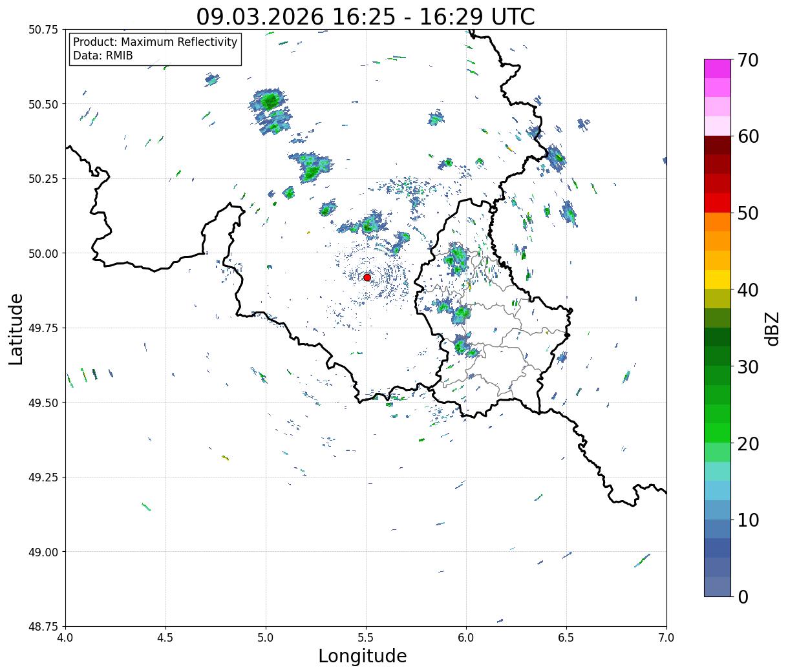Click the longitude tick label 5.5
788x672 pixels.
click(x=366, y=638)
